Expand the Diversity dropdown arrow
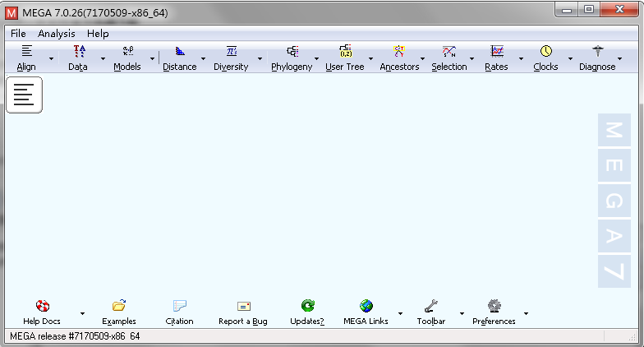Viewport: 644px width, 347px height. [260, 59]
